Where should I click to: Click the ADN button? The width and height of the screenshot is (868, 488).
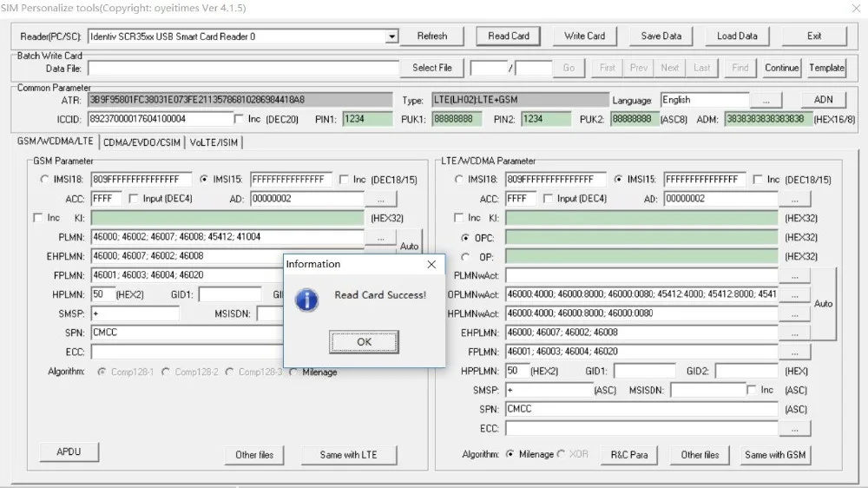(x=823, y=100)
